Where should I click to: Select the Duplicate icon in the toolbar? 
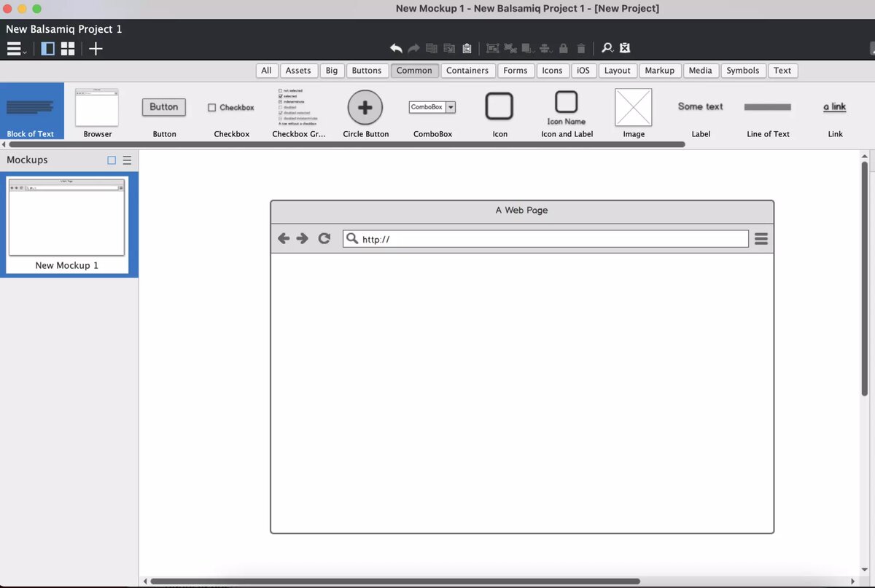pos(431,47)
